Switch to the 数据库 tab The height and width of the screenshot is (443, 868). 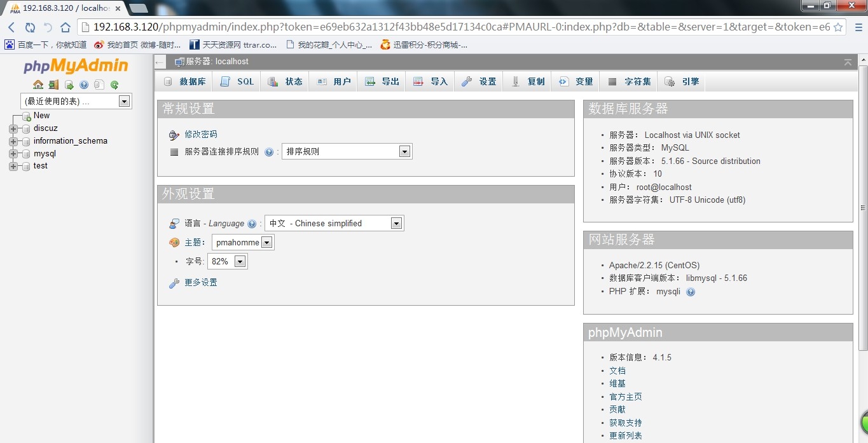click(185, 81)
